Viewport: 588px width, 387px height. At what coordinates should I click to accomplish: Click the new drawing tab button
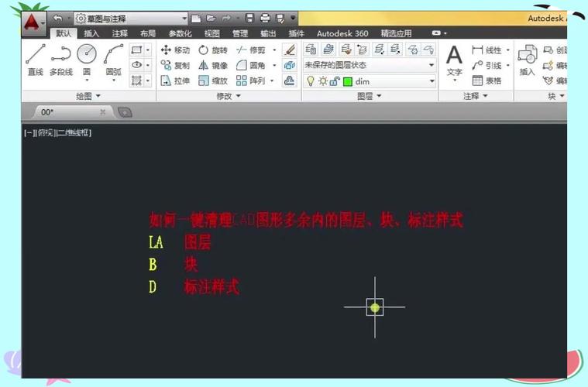pos(125,112)
